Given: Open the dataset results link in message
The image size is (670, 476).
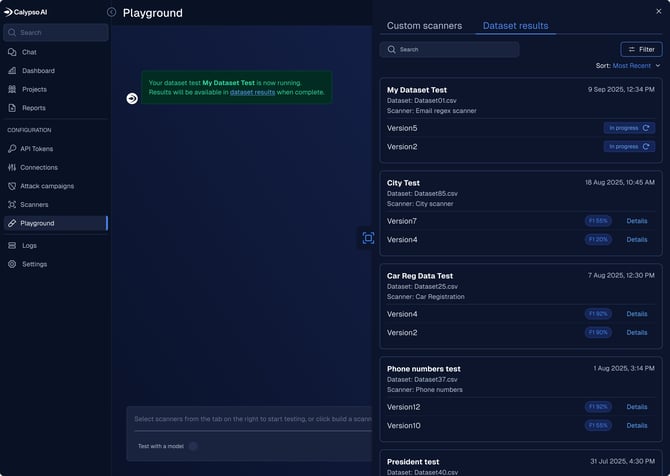Looking at the screenshot, I should pos(252,92).
